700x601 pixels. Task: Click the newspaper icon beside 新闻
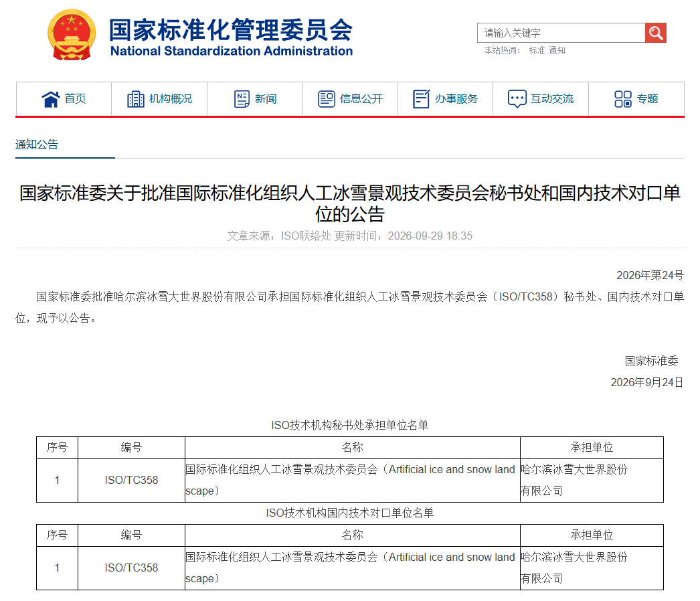coord(242,98)
